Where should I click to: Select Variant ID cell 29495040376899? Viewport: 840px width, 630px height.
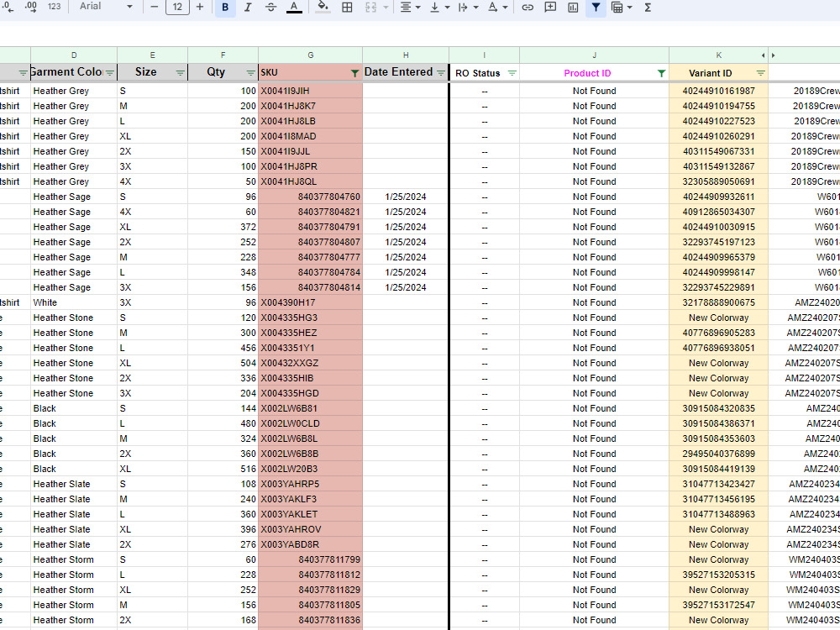pos(718,454)
